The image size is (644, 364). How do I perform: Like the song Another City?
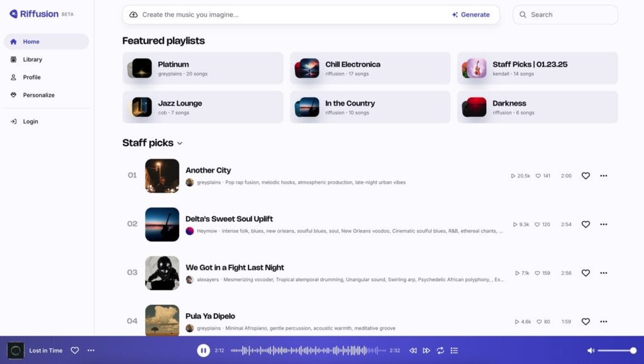[586, 176]
